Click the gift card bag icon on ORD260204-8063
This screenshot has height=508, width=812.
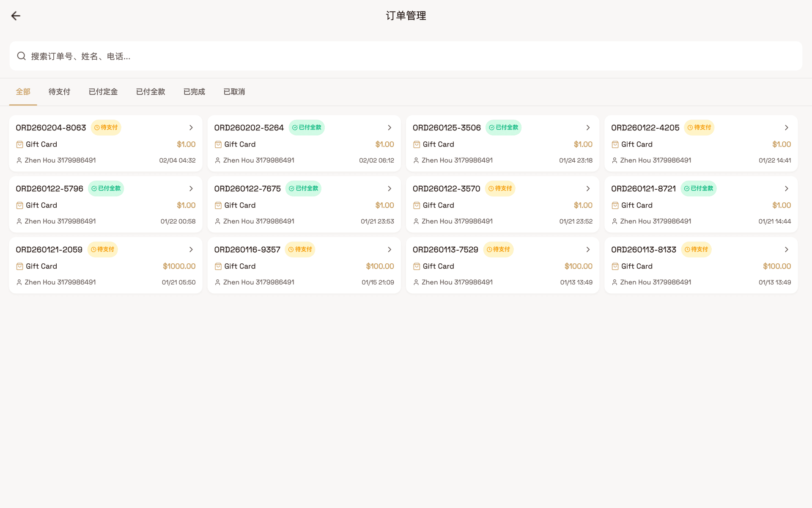point(19,144)
